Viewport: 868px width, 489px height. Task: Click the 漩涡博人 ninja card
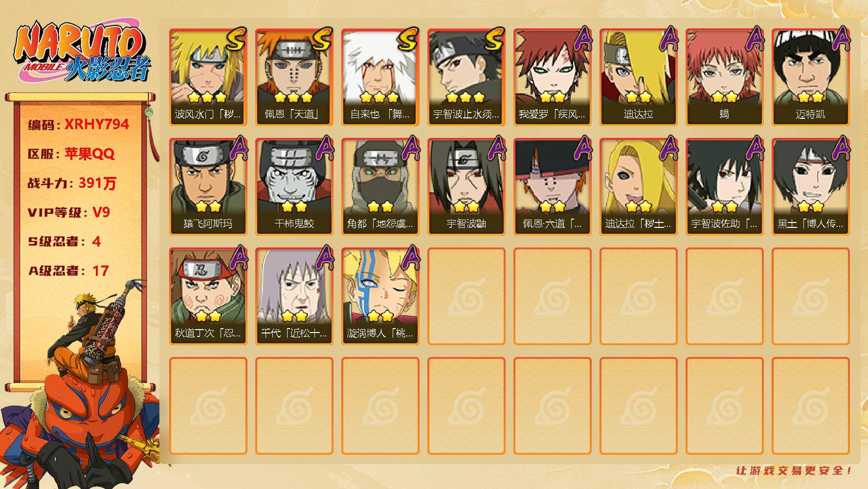pos(380,296)
